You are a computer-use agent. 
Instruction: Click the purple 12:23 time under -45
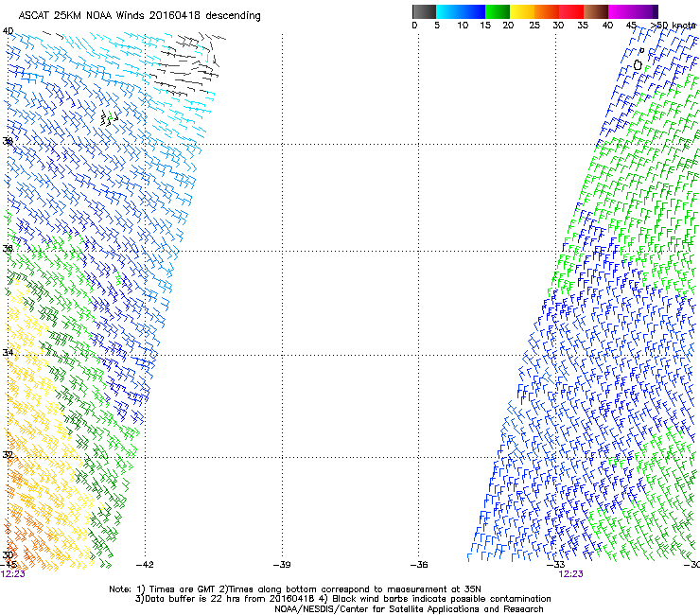point(13,574)
